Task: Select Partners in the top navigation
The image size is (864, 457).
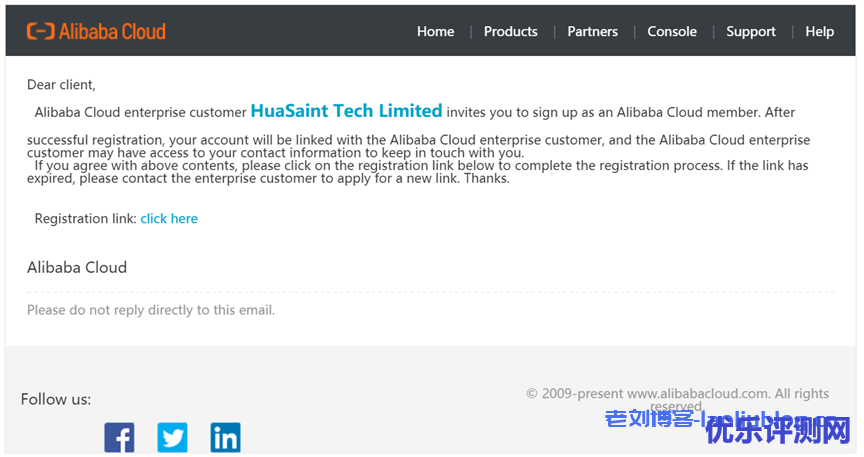Action: (x=592, y=31)
